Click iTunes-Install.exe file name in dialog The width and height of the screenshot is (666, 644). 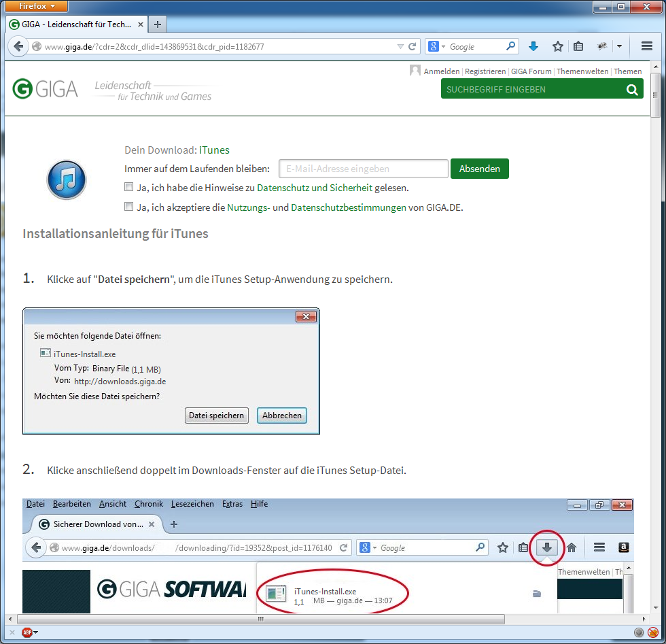point(84,354)
